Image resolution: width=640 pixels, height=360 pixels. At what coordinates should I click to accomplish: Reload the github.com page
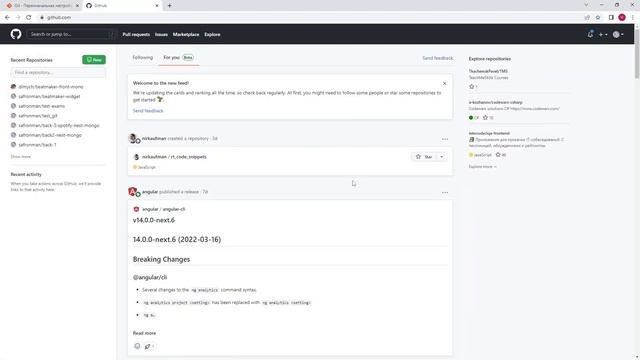click(29, 18)
